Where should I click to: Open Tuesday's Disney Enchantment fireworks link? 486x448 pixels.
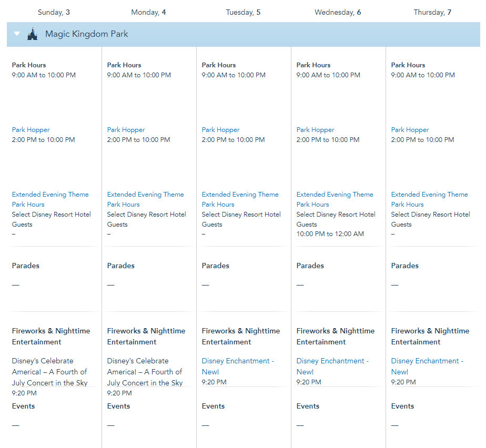tap(238, 361)
